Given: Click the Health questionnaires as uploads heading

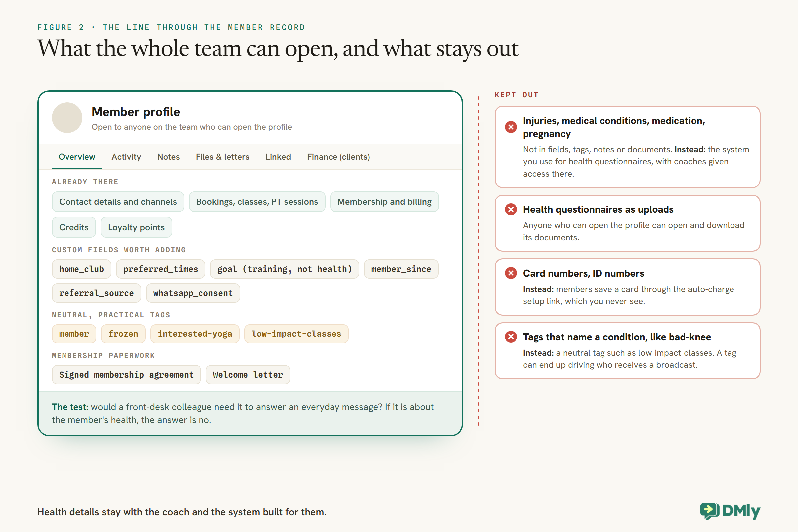Looking at the screenshot, I should point(598,210).
